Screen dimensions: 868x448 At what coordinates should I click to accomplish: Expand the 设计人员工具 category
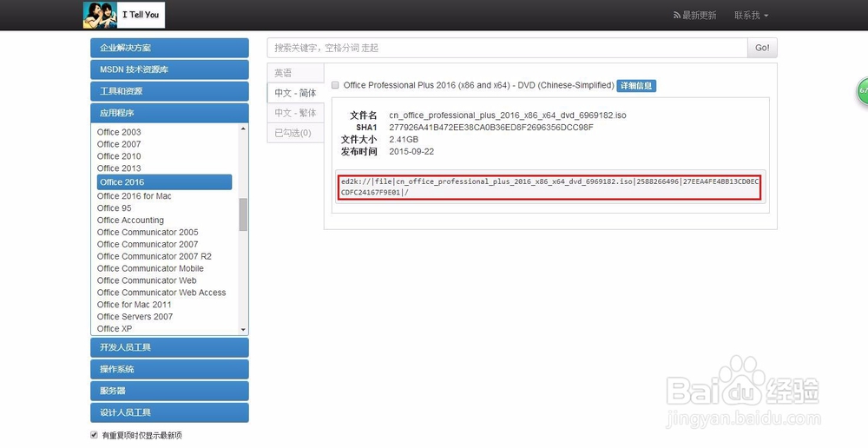pyautogui.click(x=169, y=412)
